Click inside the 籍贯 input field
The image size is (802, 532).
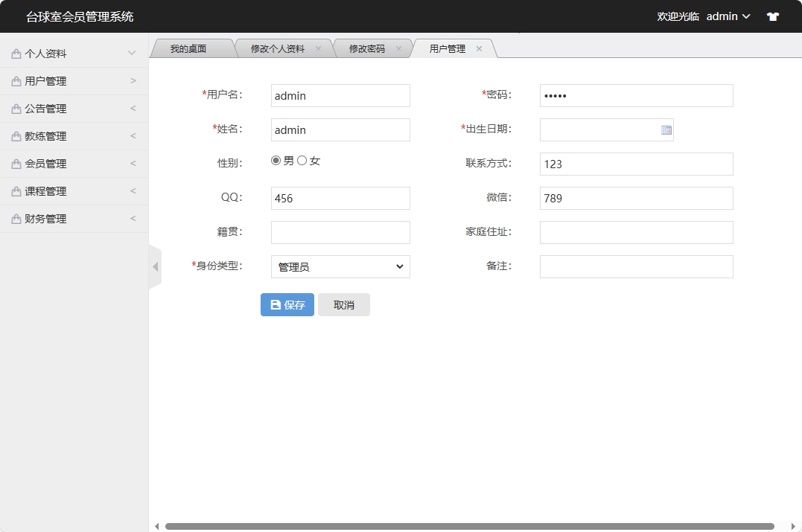point(340,232)
